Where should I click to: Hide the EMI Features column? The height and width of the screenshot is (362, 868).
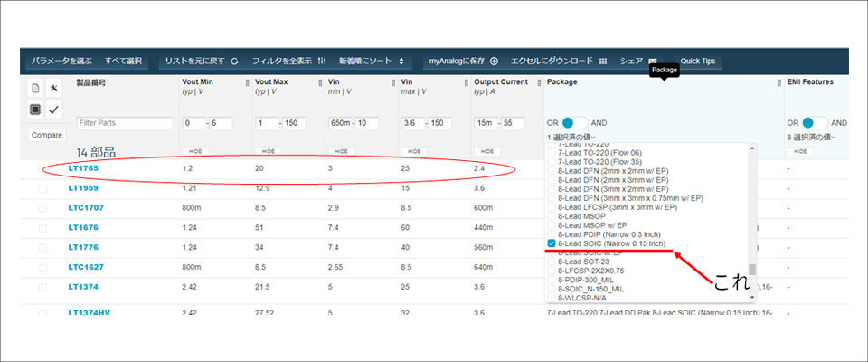(x=800, y=151)
